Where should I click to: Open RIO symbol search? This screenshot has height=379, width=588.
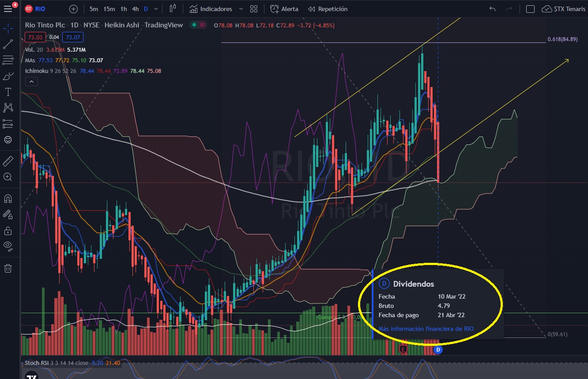coord(36,9)
